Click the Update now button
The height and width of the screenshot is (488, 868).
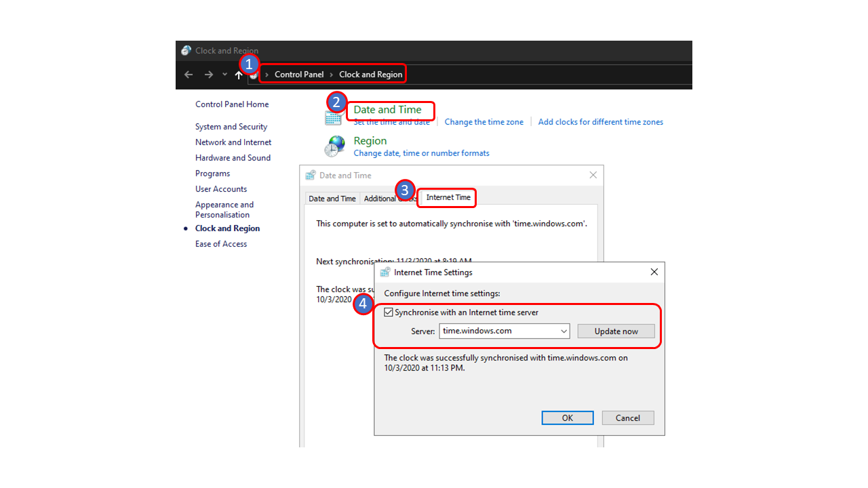coord(616,331)
